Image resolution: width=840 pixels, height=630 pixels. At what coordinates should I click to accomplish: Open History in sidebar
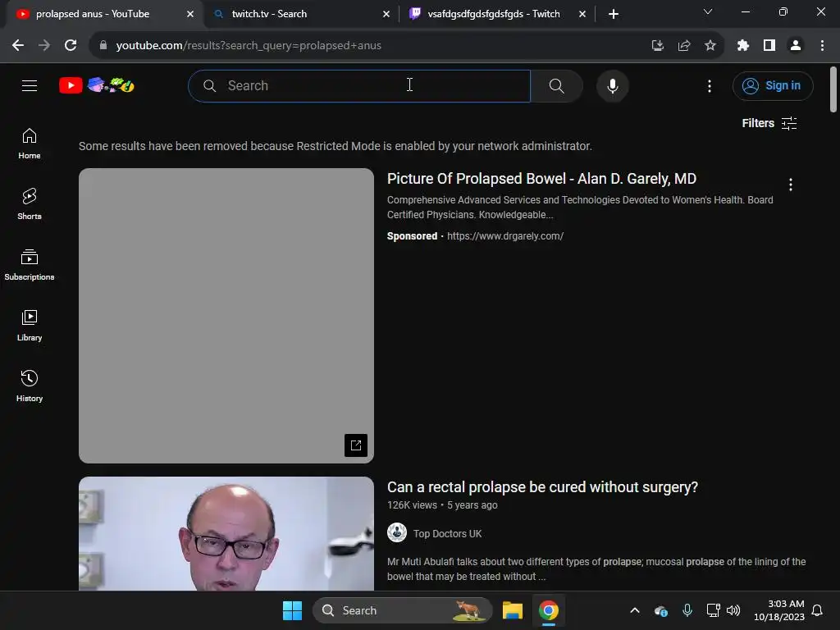point(30,386)
